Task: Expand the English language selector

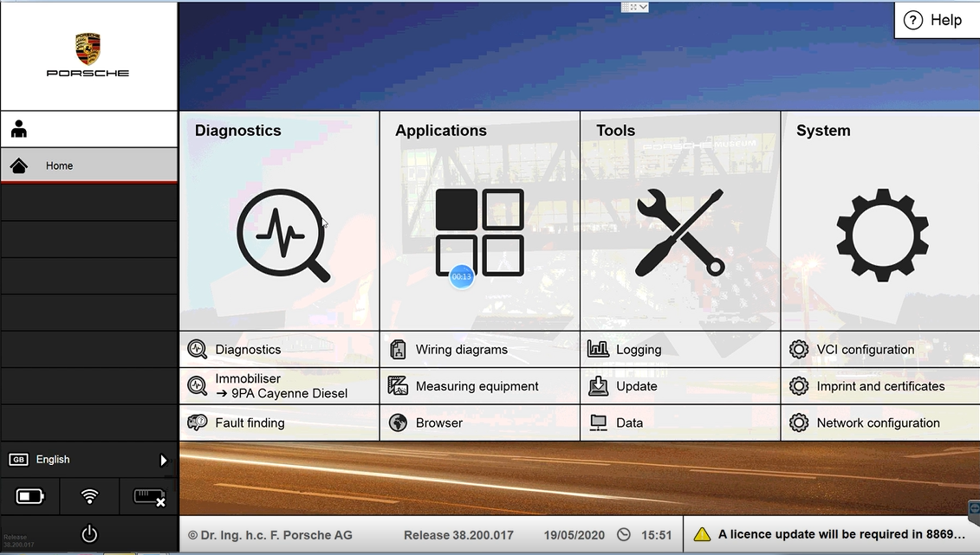Action: (163, 461)
